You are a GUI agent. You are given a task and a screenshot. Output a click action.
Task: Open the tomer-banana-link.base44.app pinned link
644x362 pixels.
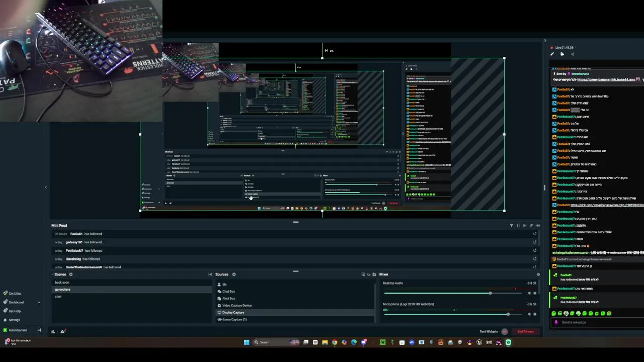point(606,80)
